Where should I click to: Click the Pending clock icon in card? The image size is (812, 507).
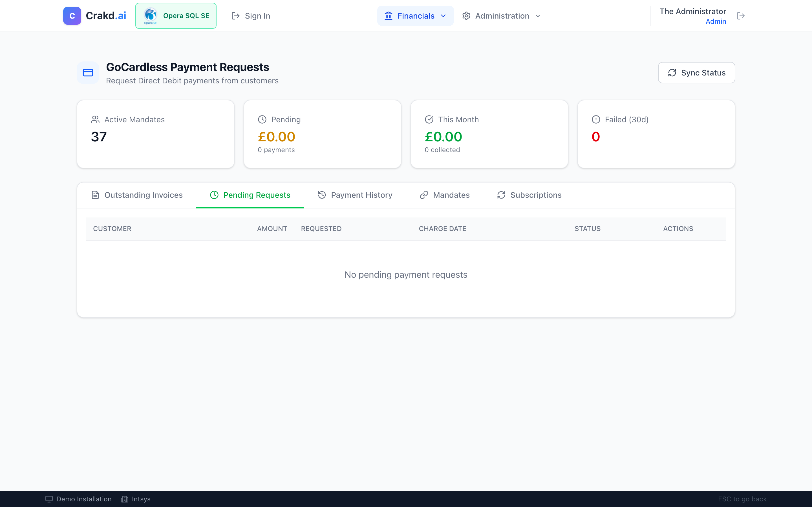coord(262,120)
